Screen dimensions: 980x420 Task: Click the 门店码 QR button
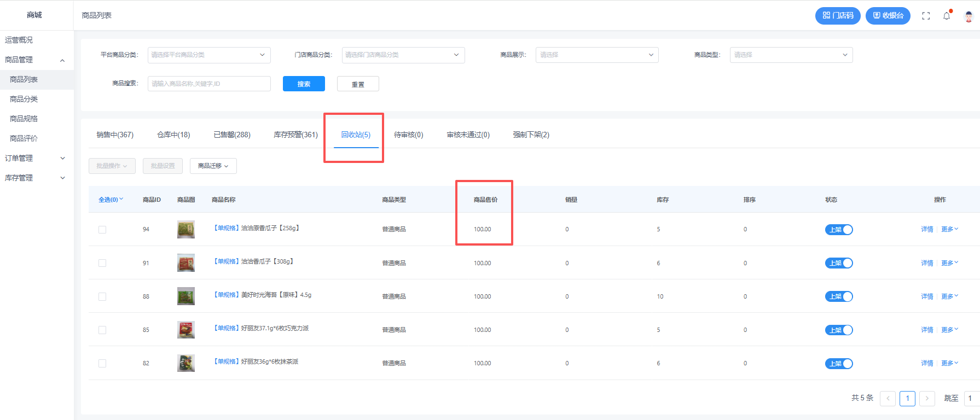[x=838, y=16]
